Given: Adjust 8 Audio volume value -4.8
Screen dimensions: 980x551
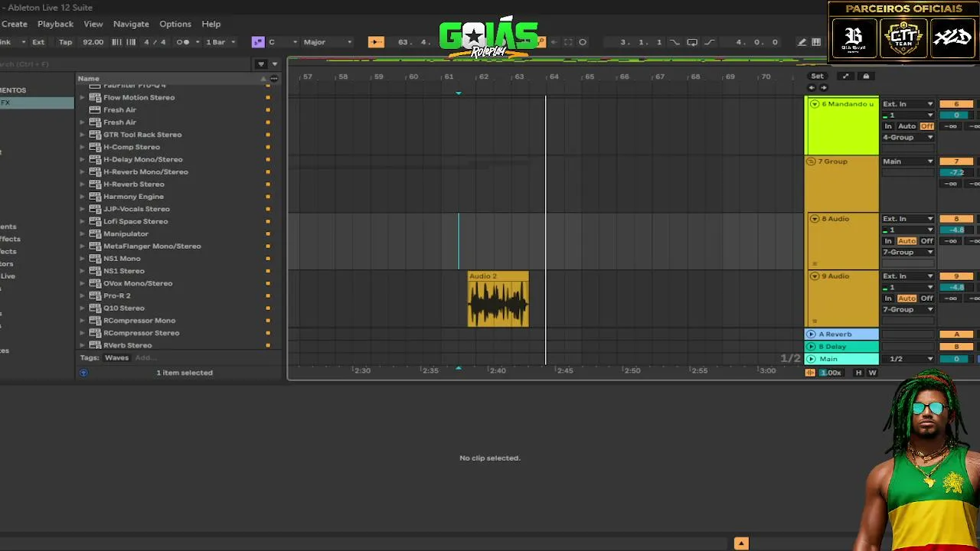Looking at the screenshot, I should [955, 230].
